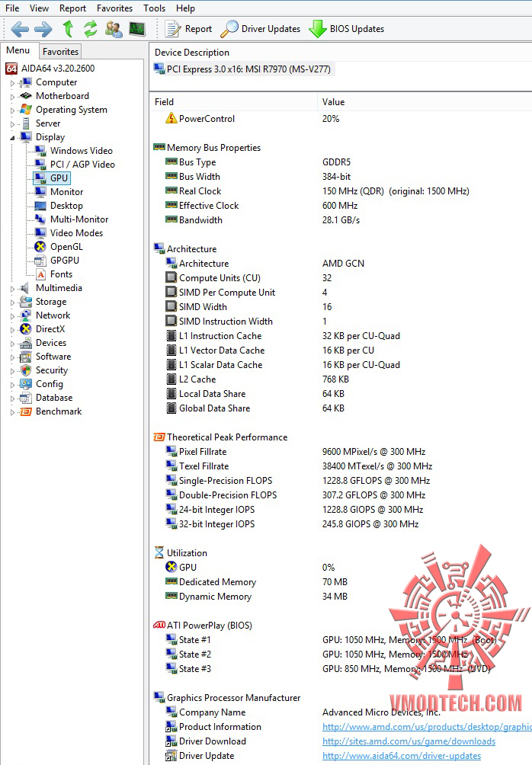Open the Favorites menu
Screen dimensions: 532x765
(114, 8)
